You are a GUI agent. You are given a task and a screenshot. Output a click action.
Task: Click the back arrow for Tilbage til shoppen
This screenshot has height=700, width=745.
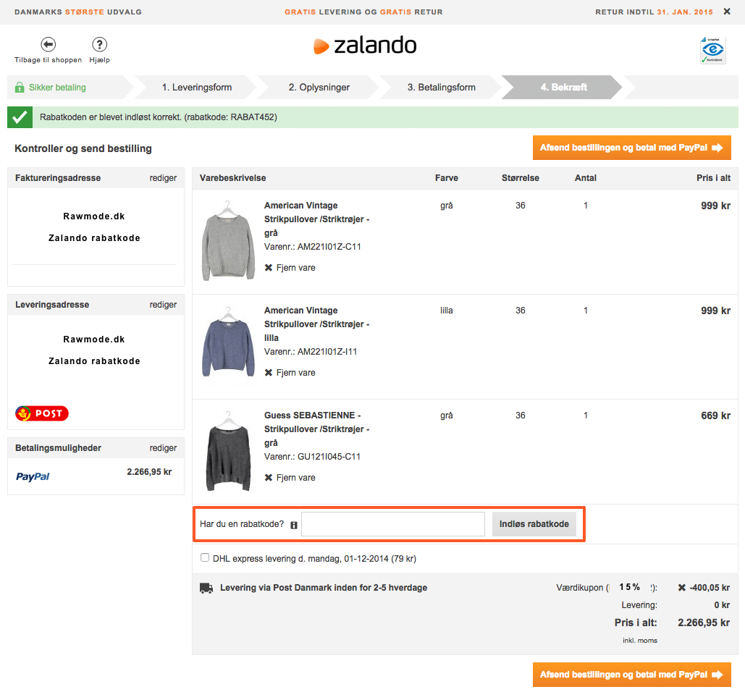pos(47,43)
